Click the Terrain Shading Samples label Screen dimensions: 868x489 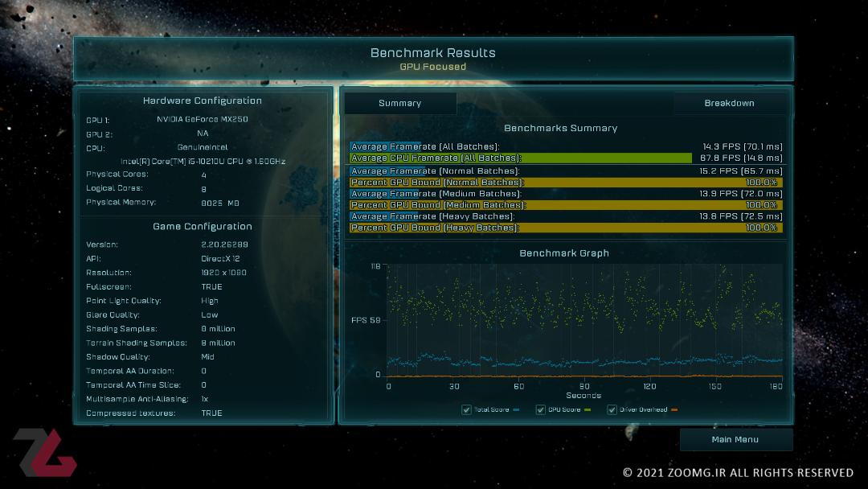pos(136,343)
